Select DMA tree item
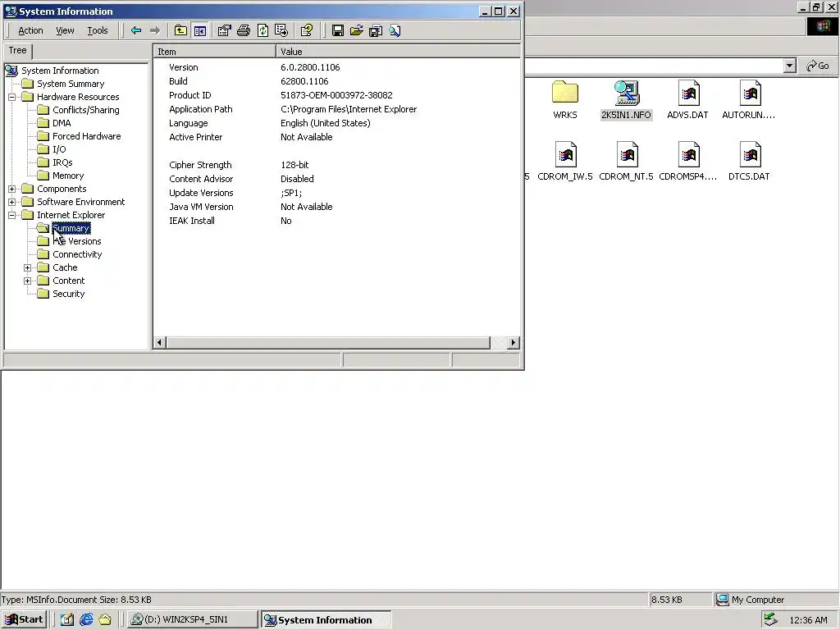The image size is (840, 630). 62,123
